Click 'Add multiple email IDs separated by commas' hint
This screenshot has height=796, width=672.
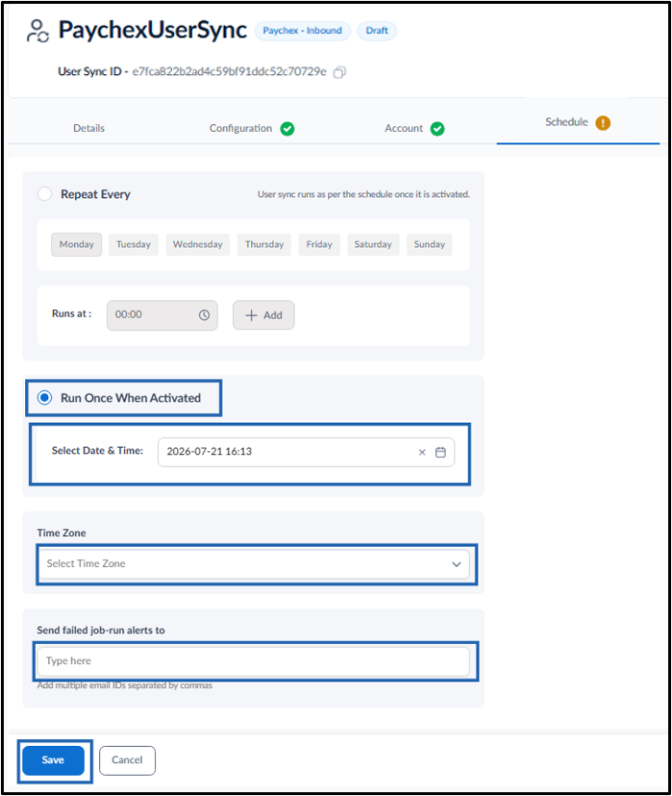(x=125, y=685)
